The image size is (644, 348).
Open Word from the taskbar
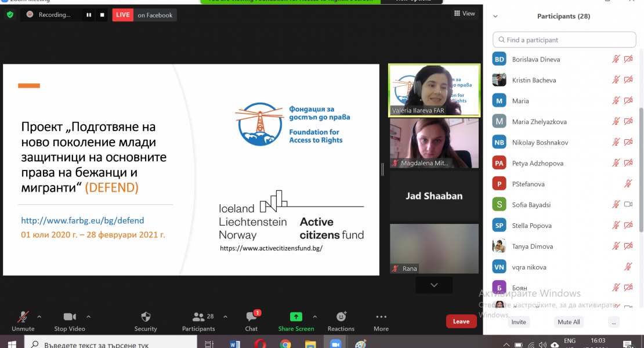[235, 344]
